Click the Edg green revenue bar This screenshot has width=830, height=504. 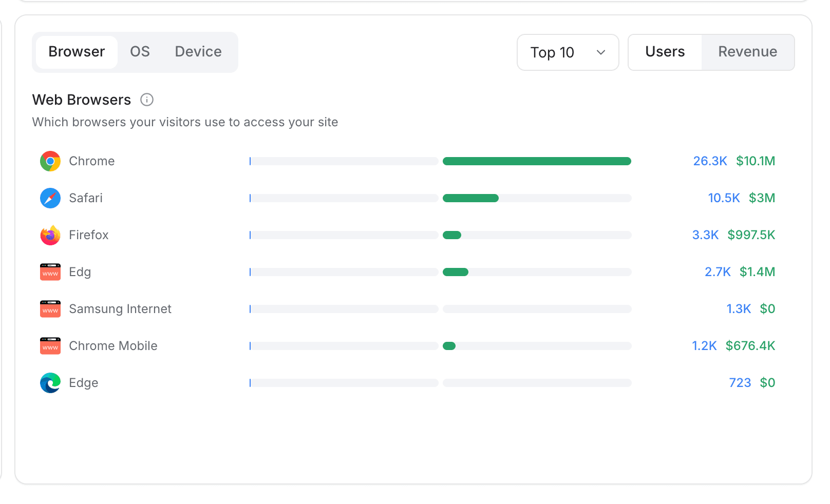click(456, 272)
